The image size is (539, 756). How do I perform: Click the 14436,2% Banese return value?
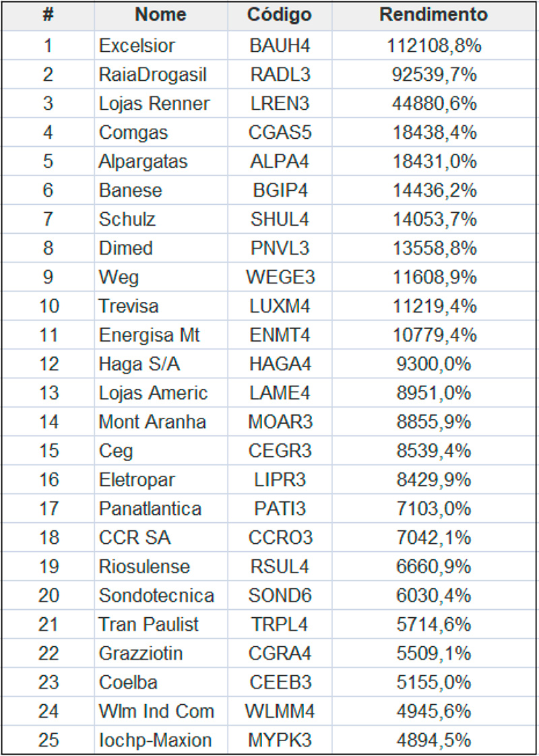coord(434,191)
